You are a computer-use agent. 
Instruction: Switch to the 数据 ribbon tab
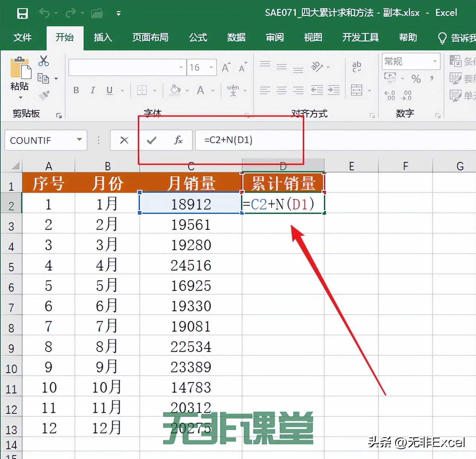click(x=236, y=38)
